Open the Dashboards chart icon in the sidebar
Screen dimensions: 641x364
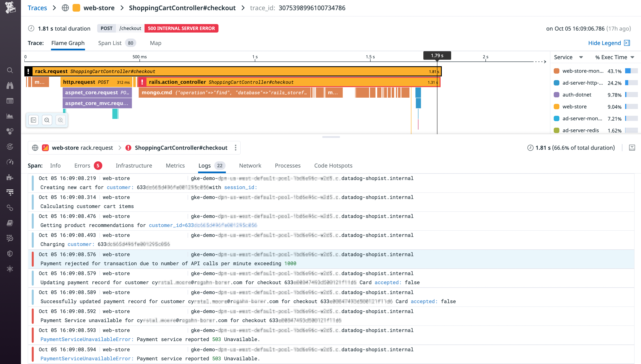10,116
